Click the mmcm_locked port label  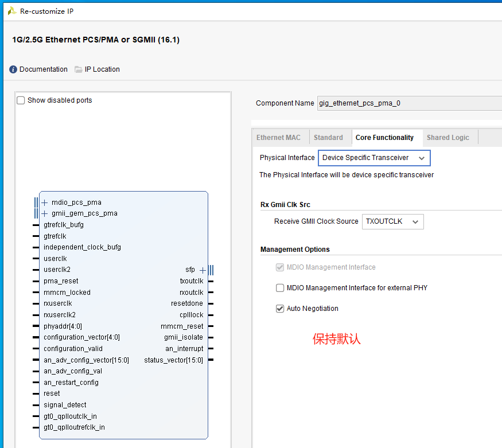click(67, 293)
